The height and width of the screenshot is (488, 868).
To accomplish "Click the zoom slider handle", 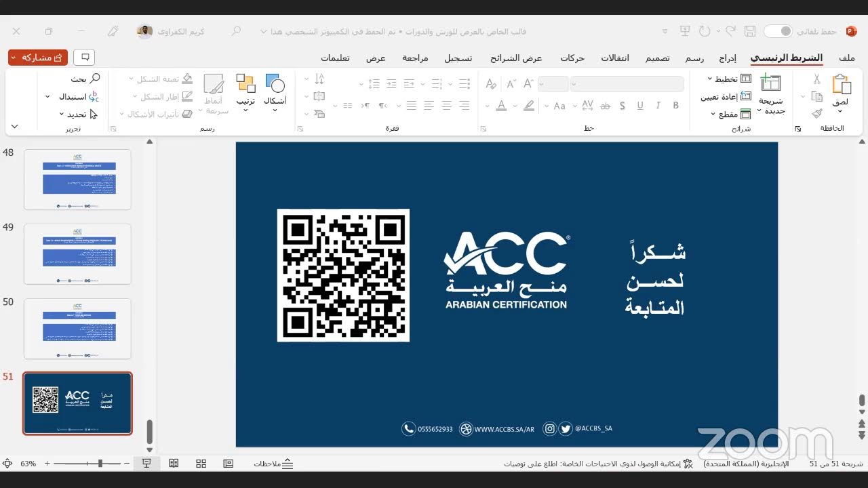I will (100, 464).
